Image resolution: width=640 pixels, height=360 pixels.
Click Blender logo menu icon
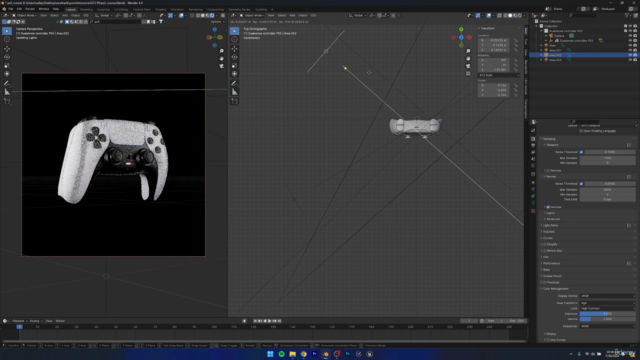pos(4,9)
